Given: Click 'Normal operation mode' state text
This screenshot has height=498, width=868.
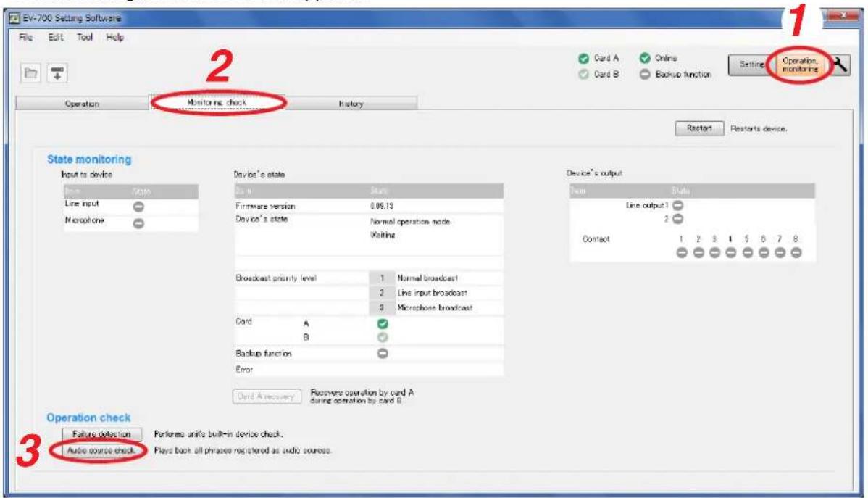Looking at the screenshot, I should point(410,222).
